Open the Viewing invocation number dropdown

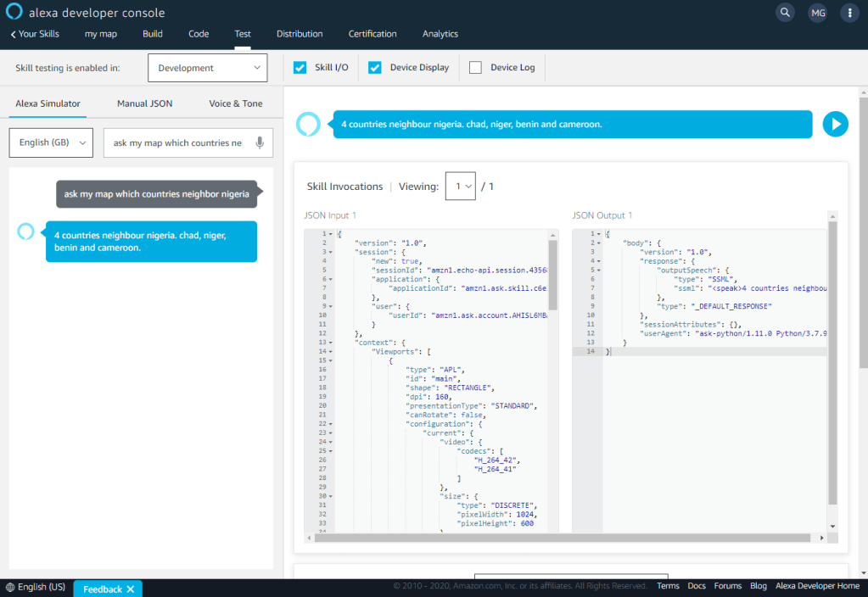(x=460, y=186)
